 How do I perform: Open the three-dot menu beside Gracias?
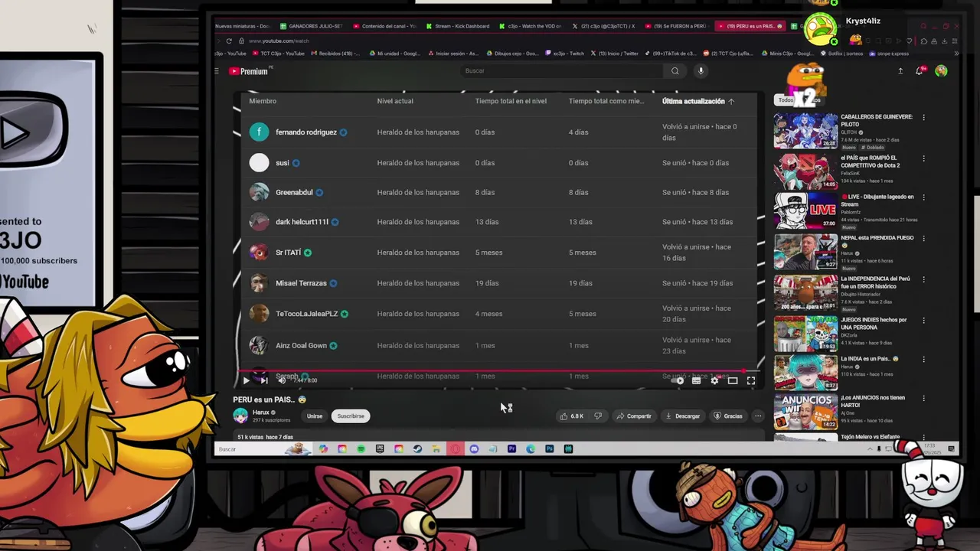click(x=758, y=416)
